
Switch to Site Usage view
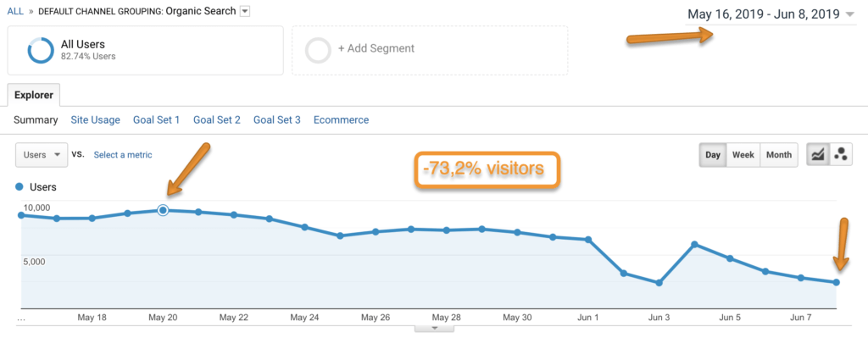click(x=95, y=120)
